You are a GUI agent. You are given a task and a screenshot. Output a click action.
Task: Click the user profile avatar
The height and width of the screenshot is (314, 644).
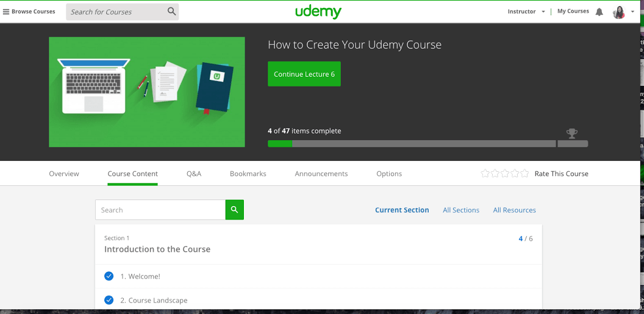pos(618,12)
